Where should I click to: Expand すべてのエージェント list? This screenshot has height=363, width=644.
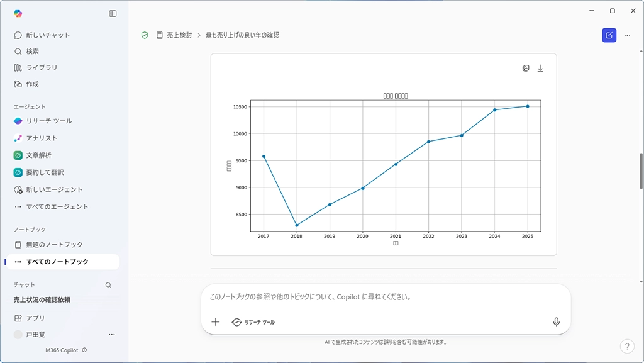pos(57,206)
